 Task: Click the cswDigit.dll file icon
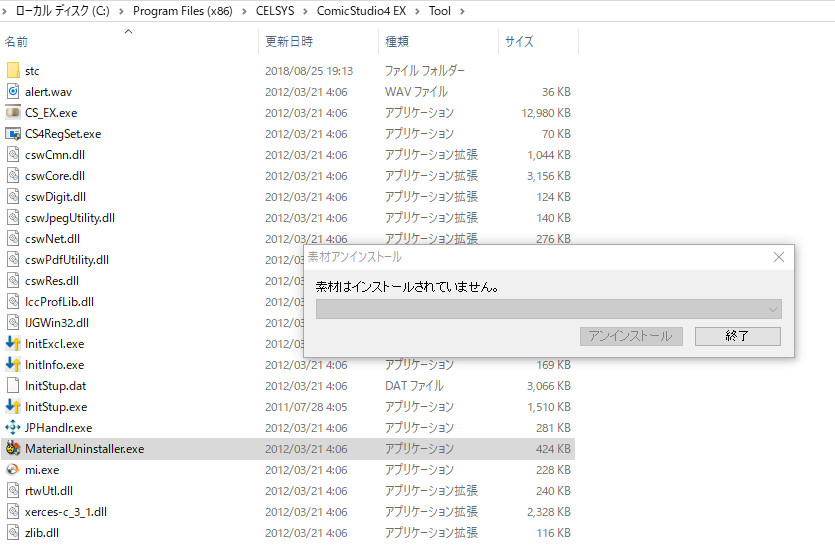coord(13,196)
